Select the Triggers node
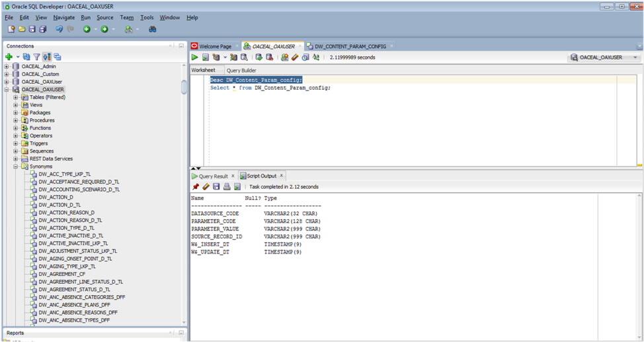The image size is (644, 342). click(38, 143)
